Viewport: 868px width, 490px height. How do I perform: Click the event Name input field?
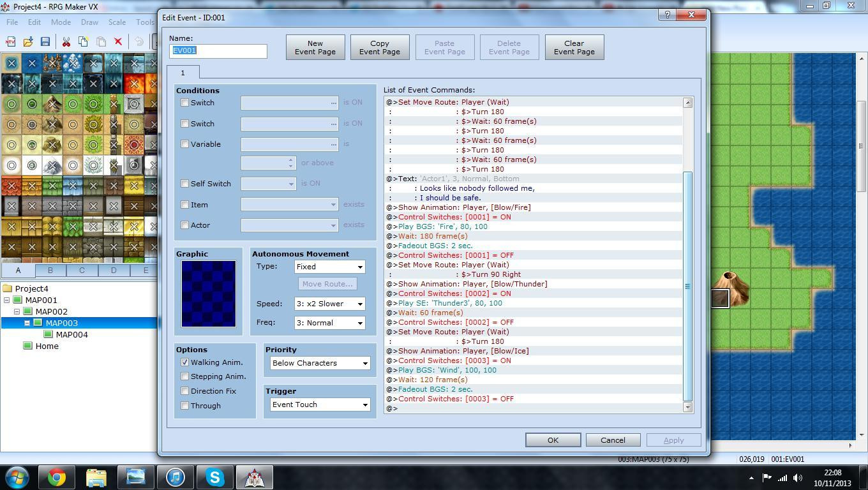[218, 50]
